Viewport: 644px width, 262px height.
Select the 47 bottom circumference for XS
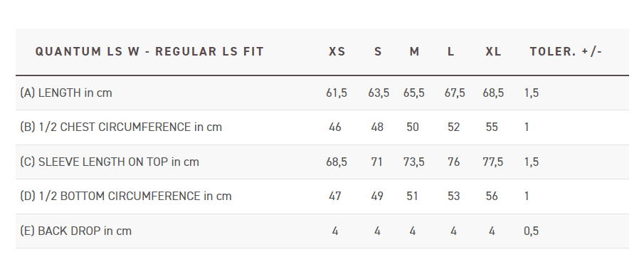pos(335,197)
